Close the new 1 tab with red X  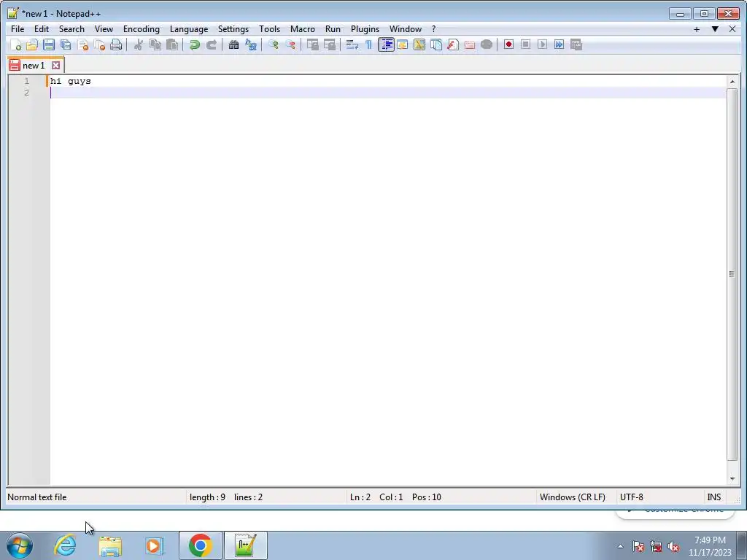[x=55, y=65]
